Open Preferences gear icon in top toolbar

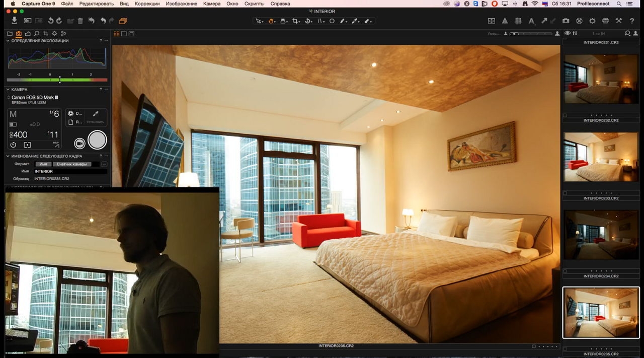592,21
